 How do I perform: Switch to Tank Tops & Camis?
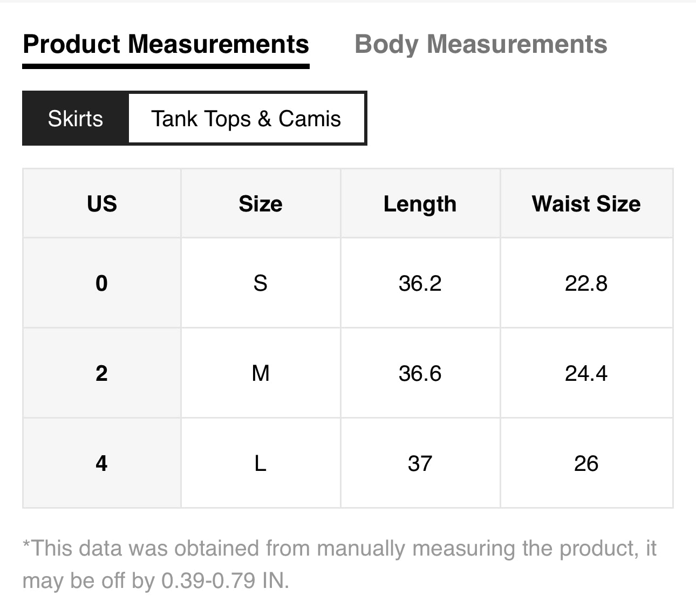point(246,119)
